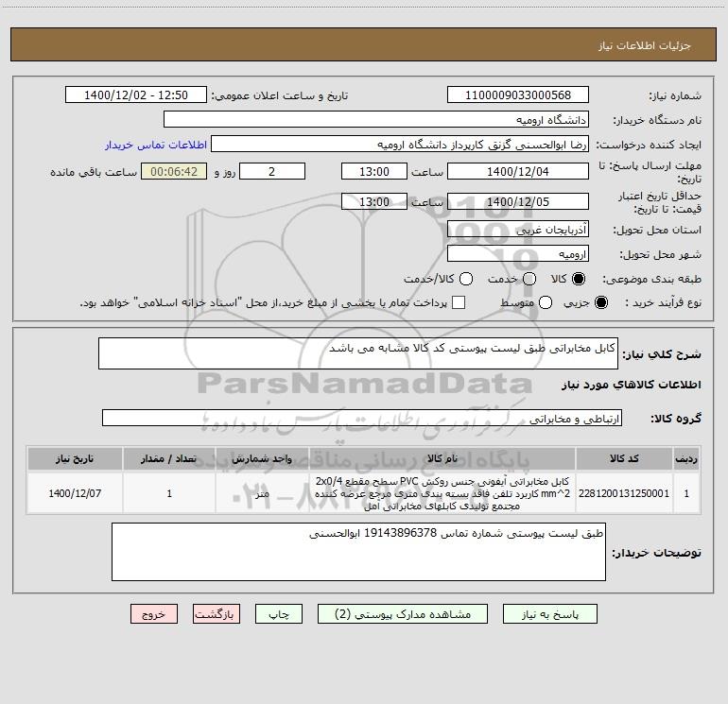
Task: Select the متوسط purchase type radio
Action: (546, 302)
